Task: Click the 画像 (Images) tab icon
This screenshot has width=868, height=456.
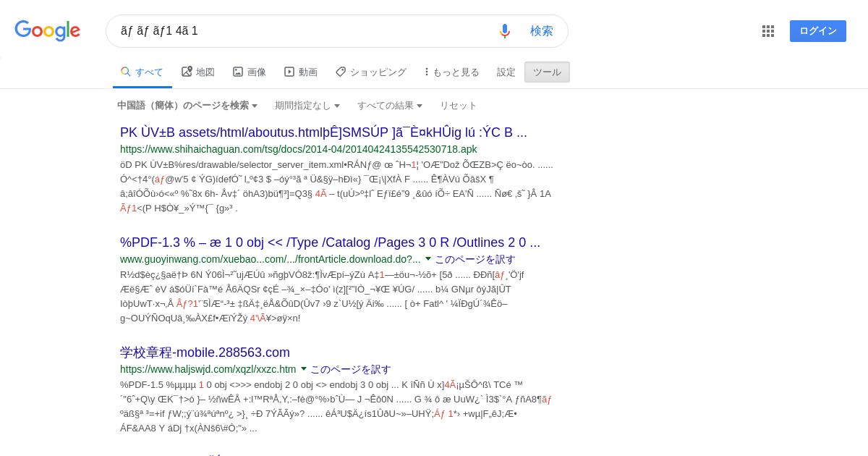Action: coord(238,72)
